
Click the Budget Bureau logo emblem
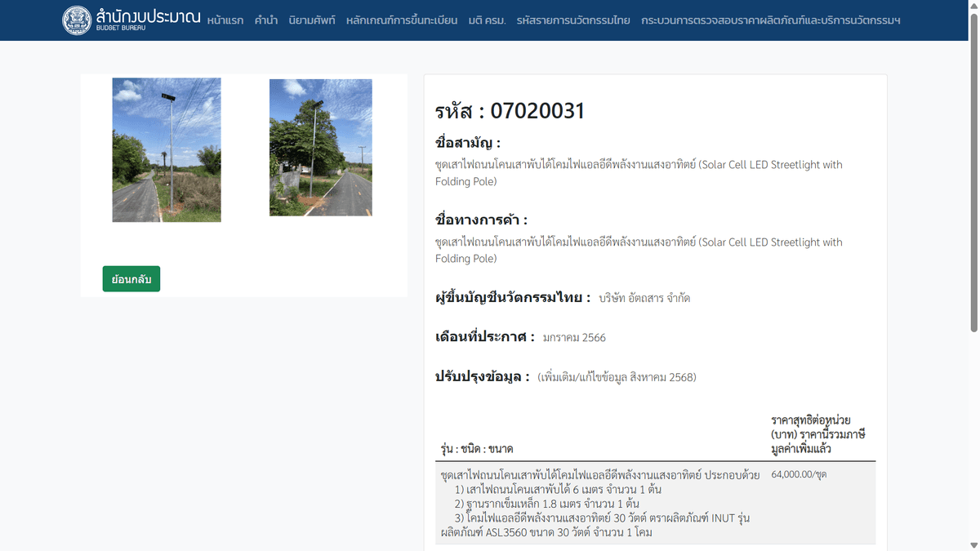[77, 21]
